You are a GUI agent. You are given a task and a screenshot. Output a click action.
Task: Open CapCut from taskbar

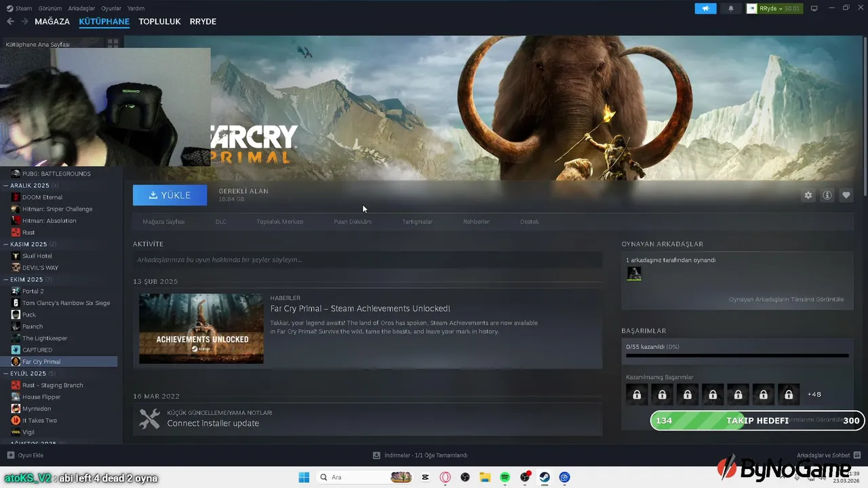pyautogui.click(x=426, y=477)
